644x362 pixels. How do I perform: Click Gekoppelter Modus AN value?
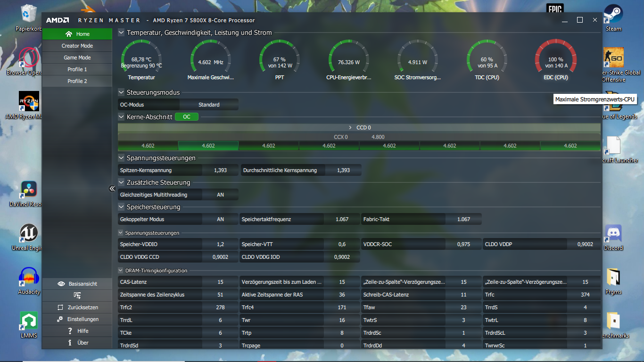[220, 219]
